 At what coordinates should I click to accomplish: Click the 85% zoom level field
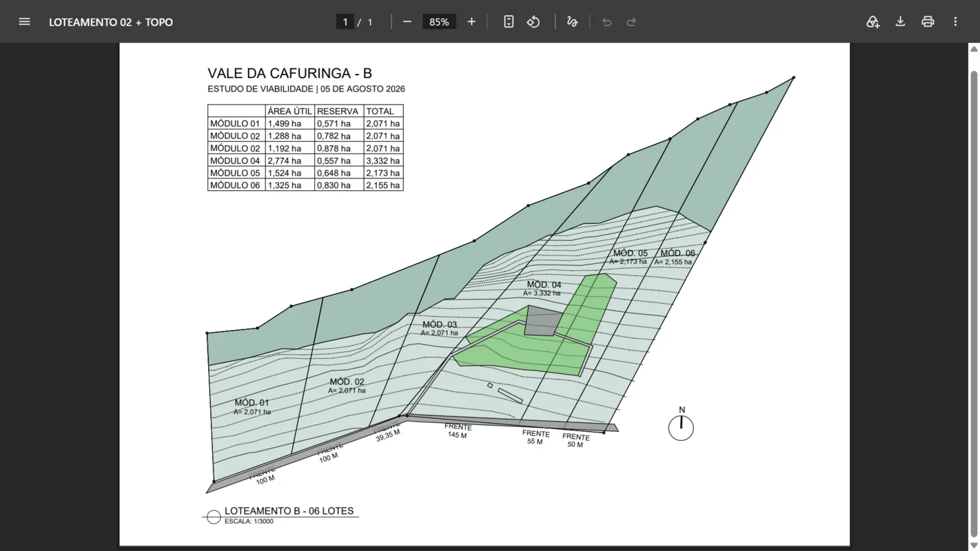coord(439,22)
